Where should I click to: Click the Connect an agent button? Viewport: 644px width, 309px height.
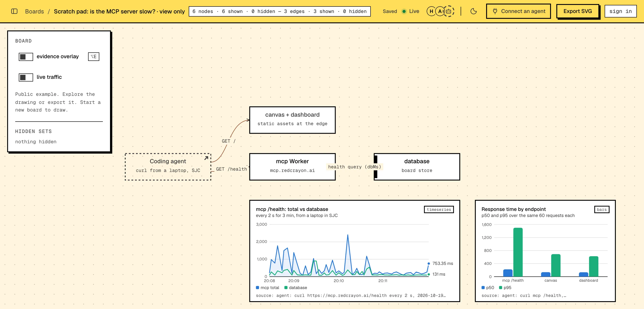coord(518,11)
